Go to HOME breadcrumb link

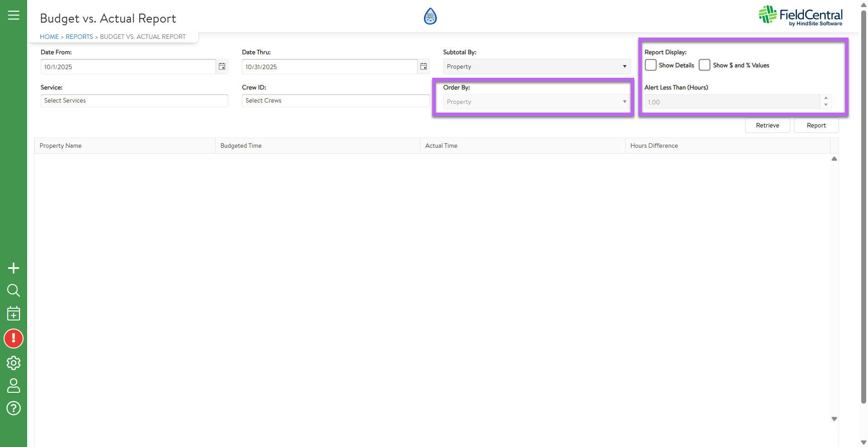49,37
